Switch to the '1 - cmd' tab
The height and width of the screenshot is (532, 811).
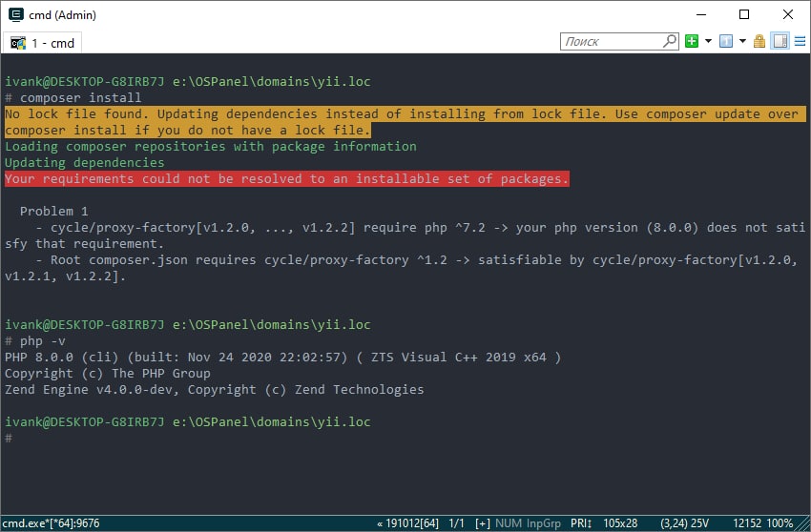[x=42, y=43]
